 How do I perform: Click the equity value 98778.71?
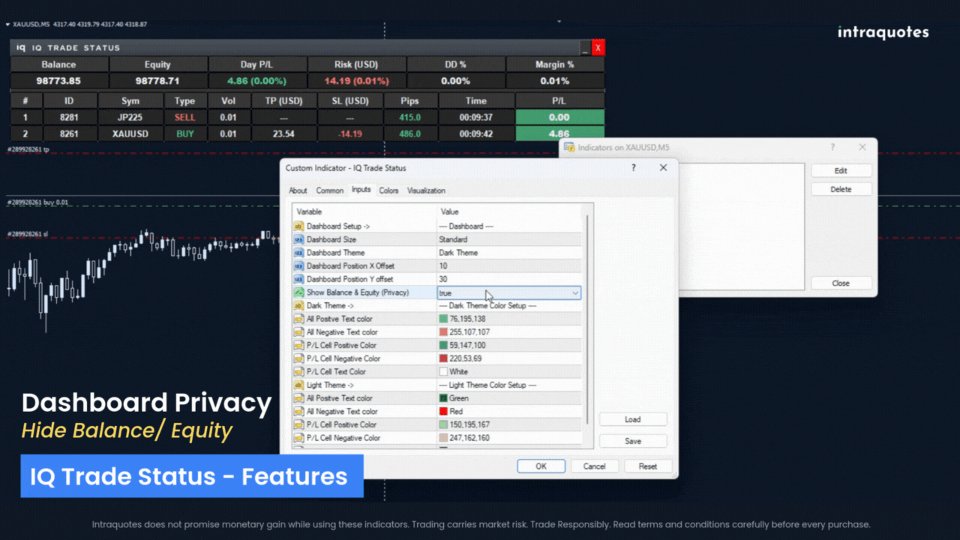tap(158, 81)
